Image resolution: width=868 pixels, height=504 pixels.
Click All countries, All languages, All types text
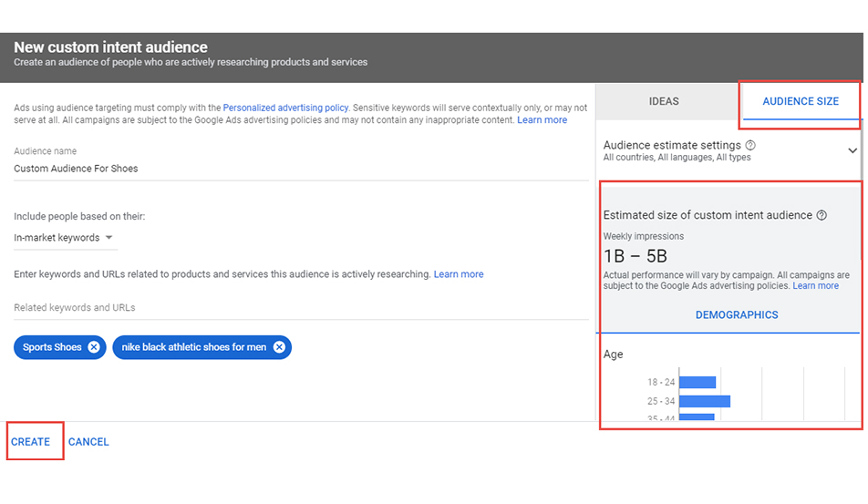(x=677, y=157)
